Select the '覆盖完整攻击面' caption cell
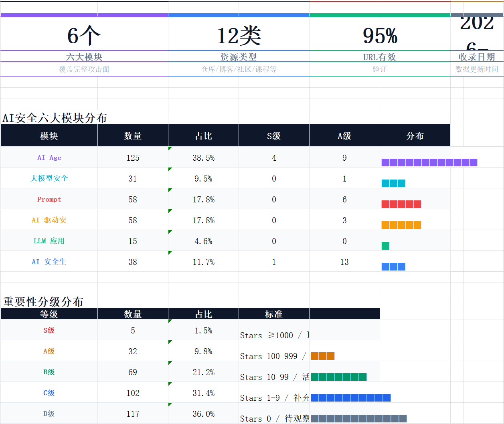 84,69
